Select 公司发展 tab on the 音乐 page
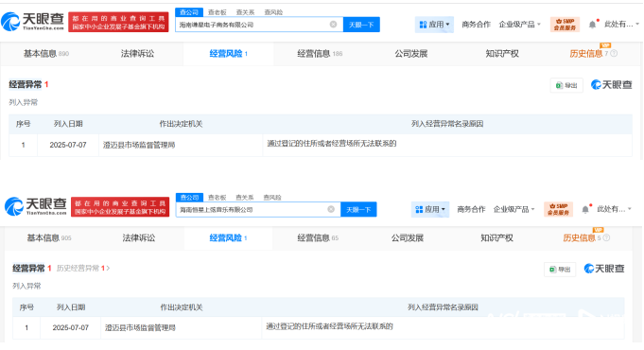Viewport: 644px width, 350px height. [x=407, y=237]
